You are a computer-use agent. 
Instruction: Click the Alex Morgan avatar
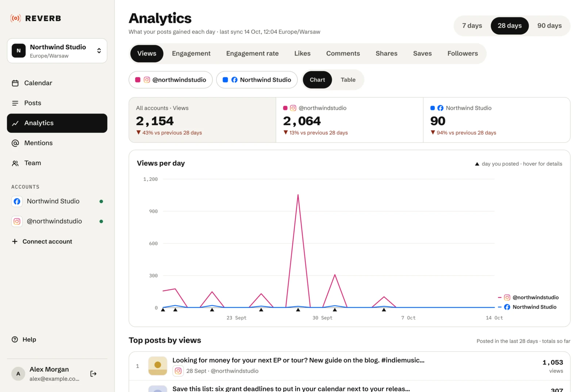(x=18, y=374)
